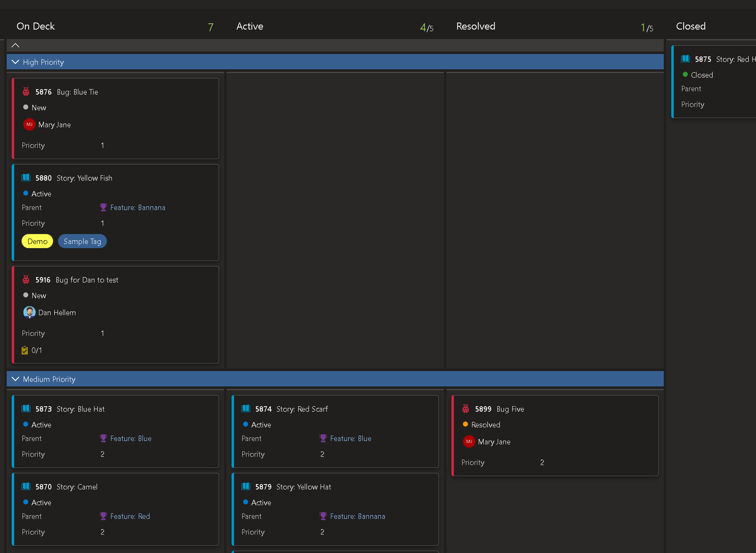Open the 0/1 task checklist icon on card 5916
The image size is (756, 553).
(25, 350)
